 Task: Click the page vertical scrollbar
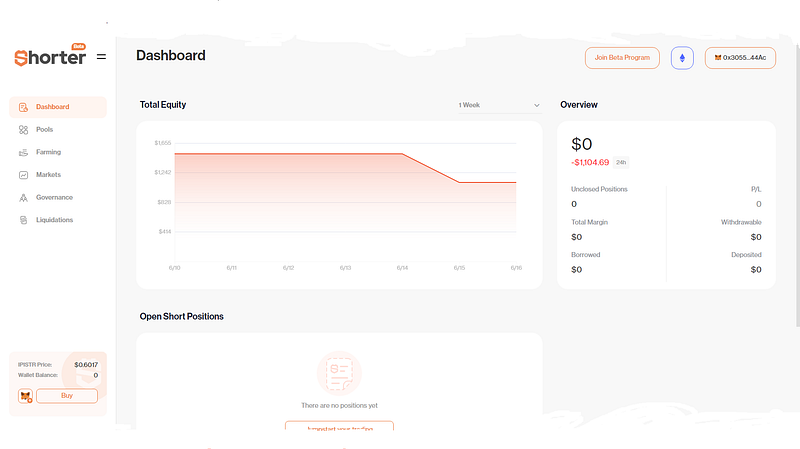click(x=797, y=186)
